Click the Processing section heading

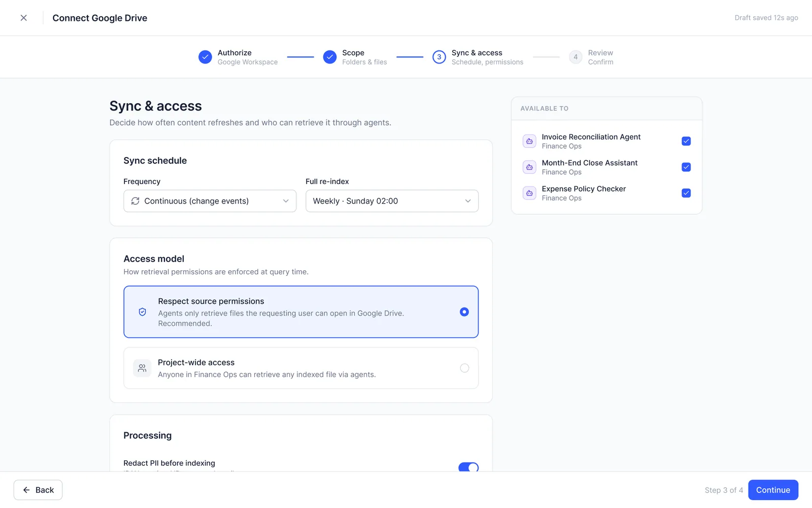148,435
